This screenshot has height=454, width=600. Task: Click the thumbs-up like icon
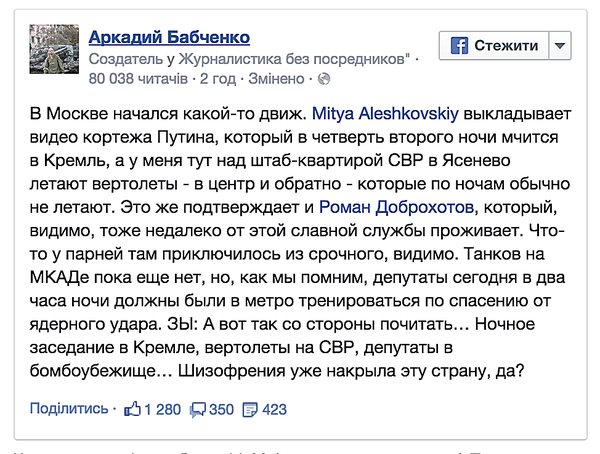coord(130,408)
